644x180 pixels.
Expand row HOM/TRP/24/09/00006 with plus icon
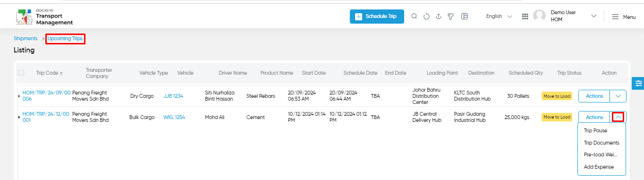pos(19,96)
